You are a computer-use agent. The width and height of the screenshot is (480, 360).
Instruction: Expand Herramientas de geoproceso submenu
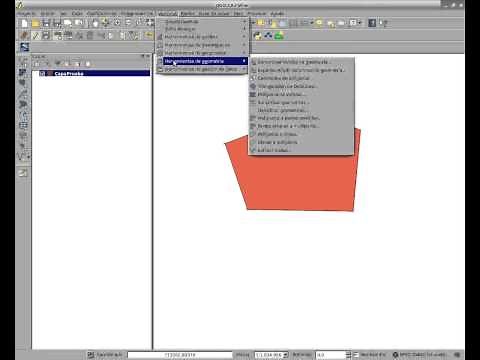203,53
